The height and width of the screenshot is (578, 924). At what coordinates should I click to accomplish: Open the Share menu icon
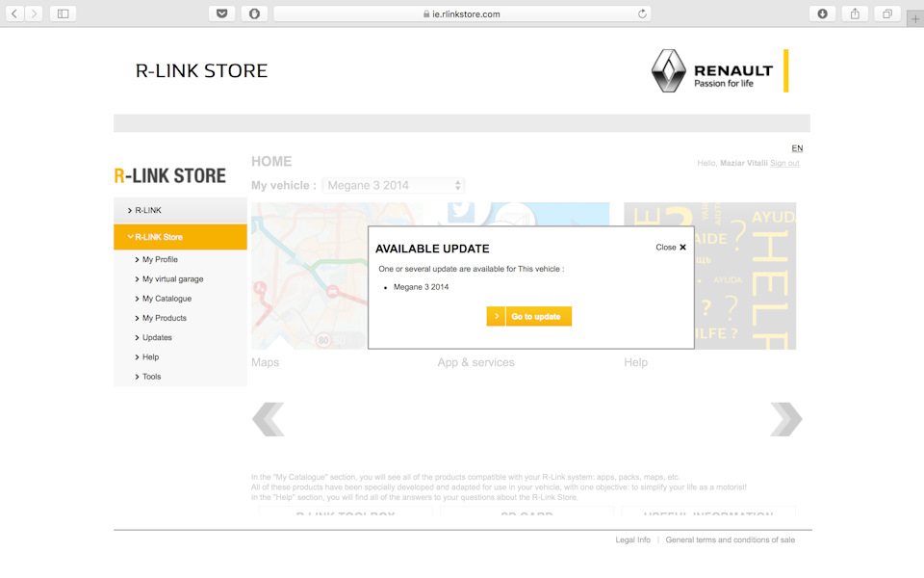[855, 13]
